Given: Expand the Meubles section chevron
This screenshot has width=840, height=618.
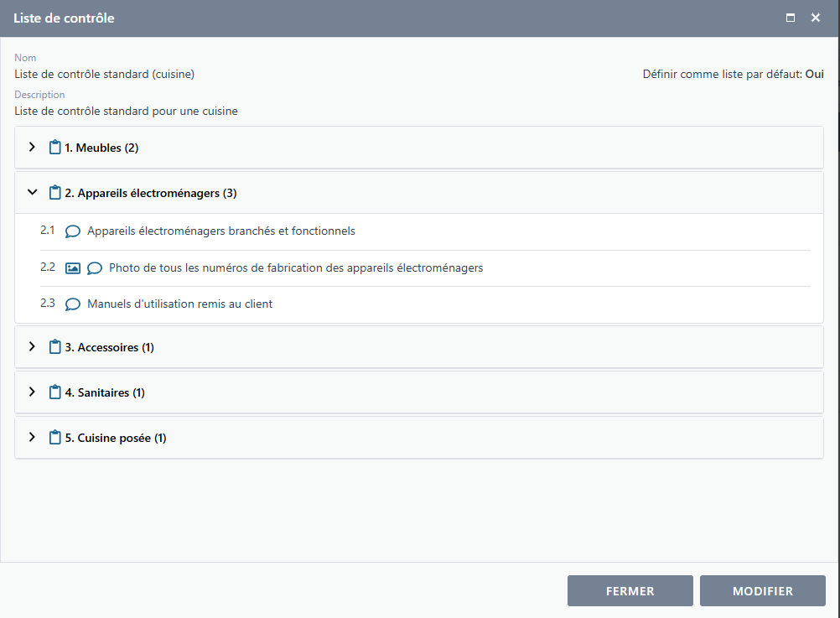Looking at the screenshot, I should pos(32,148).
